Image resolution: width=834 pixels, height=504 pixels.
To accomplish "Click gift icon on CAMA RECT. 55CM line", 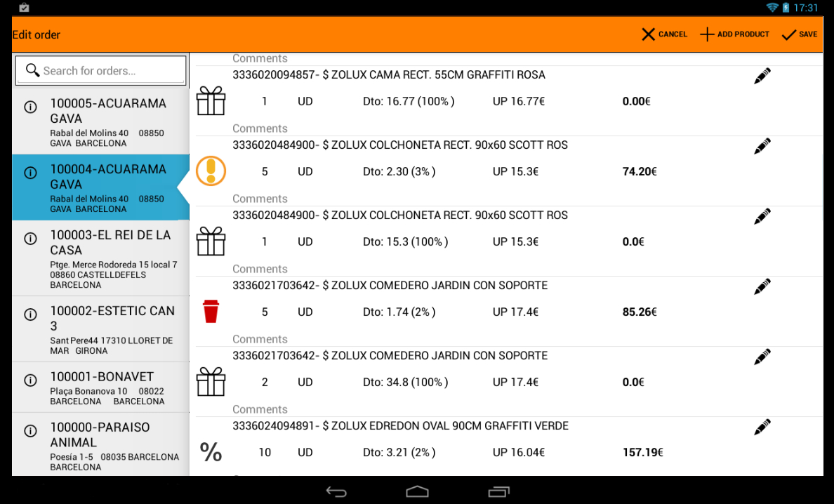I will [x=211, y=101].
